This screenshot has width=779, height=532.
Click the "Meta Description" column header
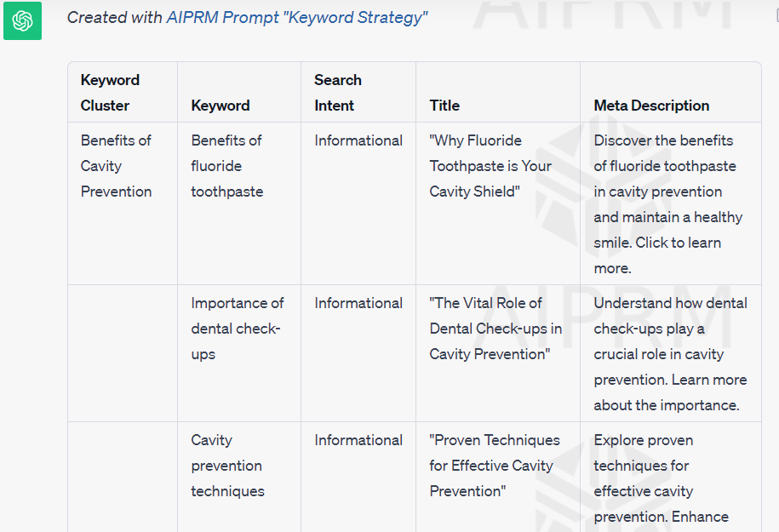(x=651, y=106)
